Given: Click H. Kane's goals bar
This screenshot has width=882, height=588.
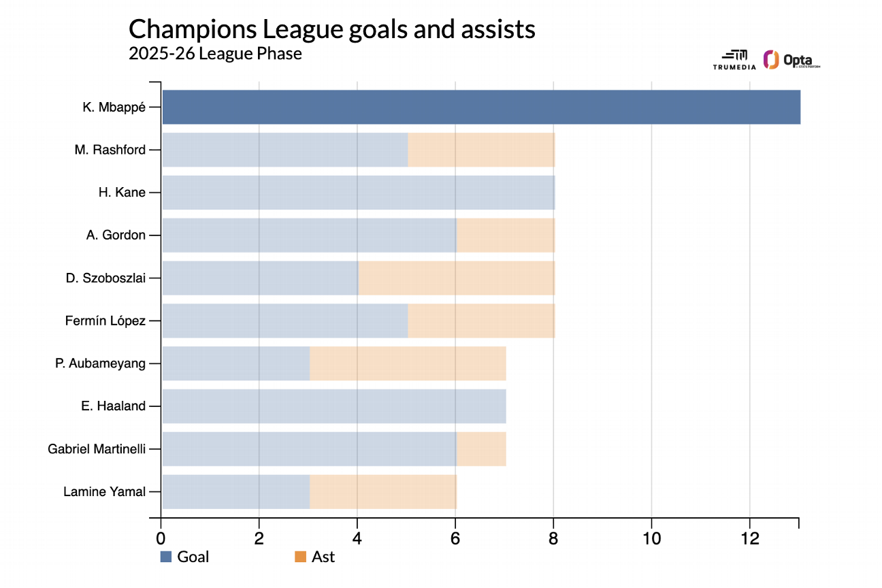Looking at the screenshot, I should (358, 193).
